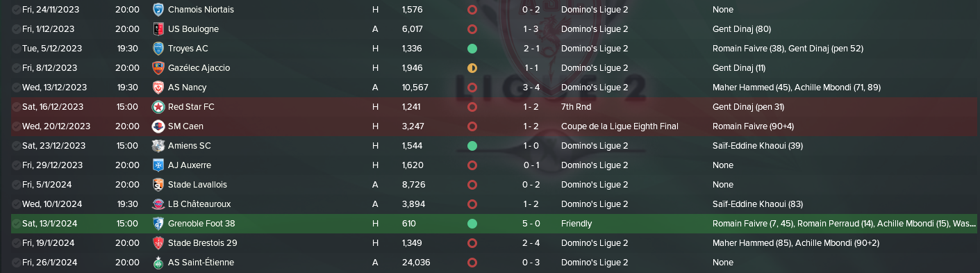Click the draw indicator for Gazélec Ajaccio match
Image resolution: width=980 pixels, height=273 pixels.
point(472,68)
